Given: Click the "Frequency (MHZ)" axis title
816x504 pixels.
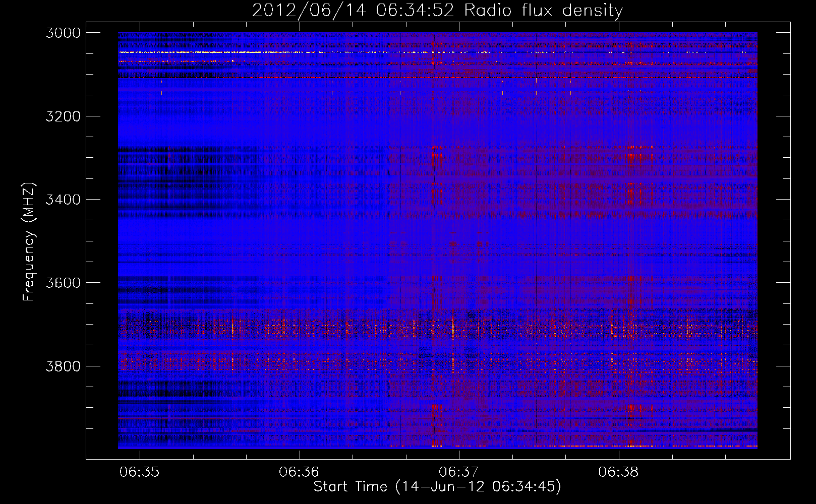Looking at the screenshot, I should 29,242.
